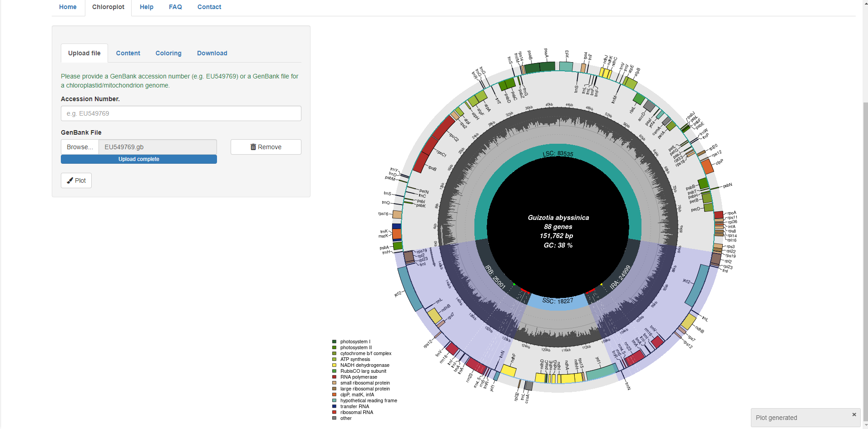The height and width of the screenshot is (429, 868).
Task: Switch to the Upload file tab
Action: (x=84, y=53)
